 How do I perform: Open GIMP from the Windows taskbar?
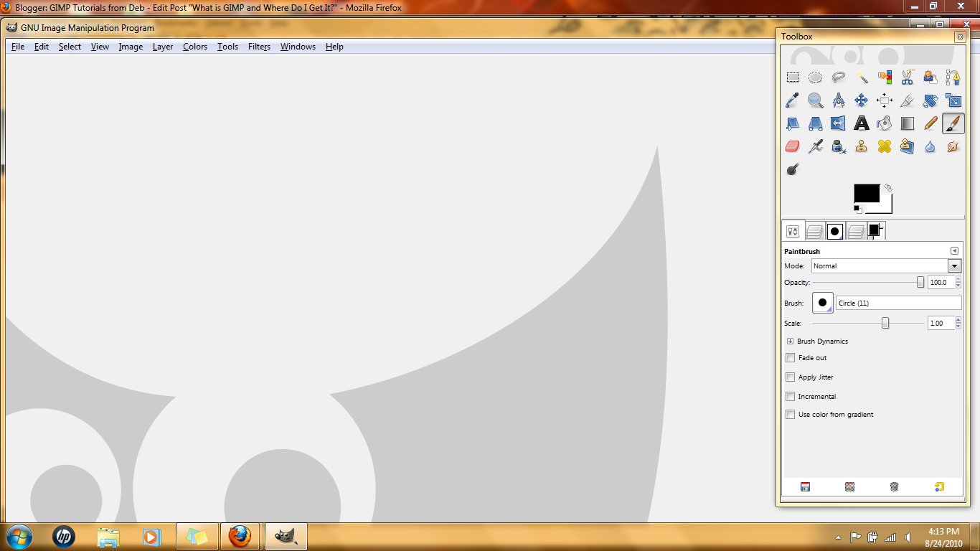[x=286, y=536]
